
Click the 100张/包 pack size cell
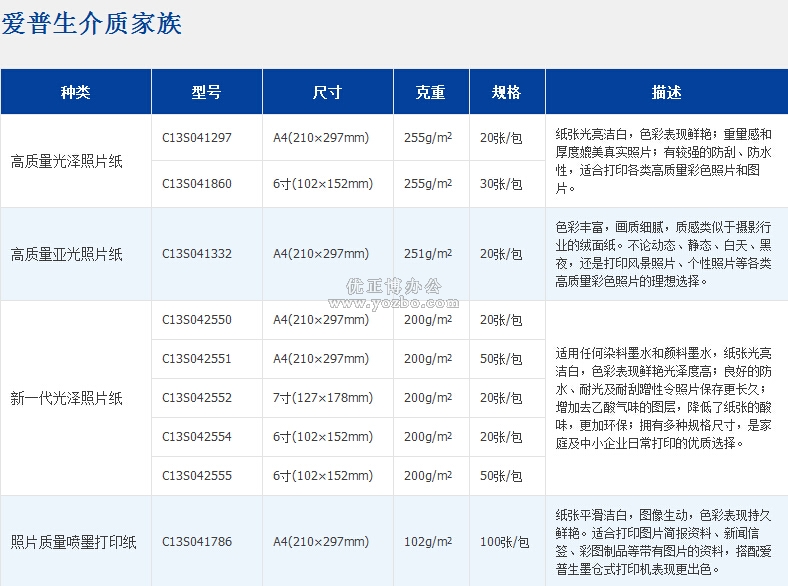pos(504,542)
